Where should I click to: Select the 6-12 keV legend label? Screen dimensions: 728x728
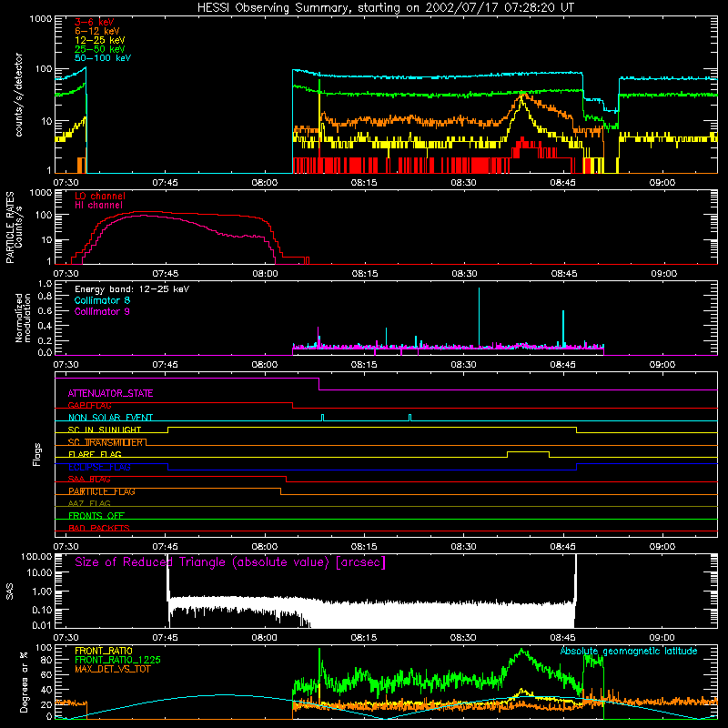[96, 31]
